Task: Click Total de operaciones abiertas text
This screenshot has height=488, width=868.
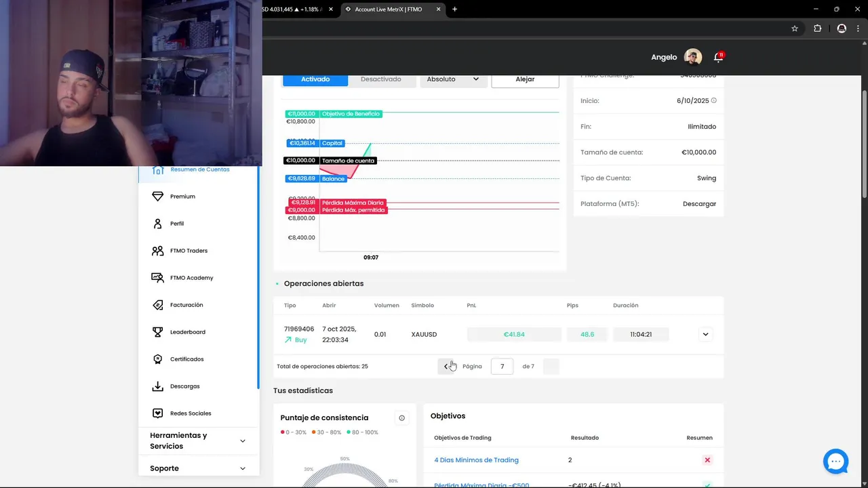Action: (322, 367)
